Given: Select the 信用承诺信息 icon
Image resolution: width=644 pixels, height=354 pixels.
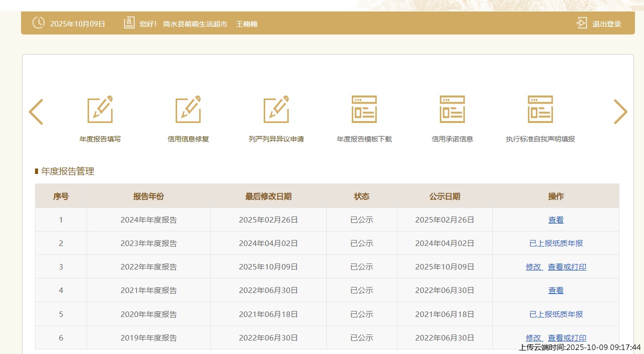Looking at the screenshot, I should pyautogui.click(x=452, y=109).
